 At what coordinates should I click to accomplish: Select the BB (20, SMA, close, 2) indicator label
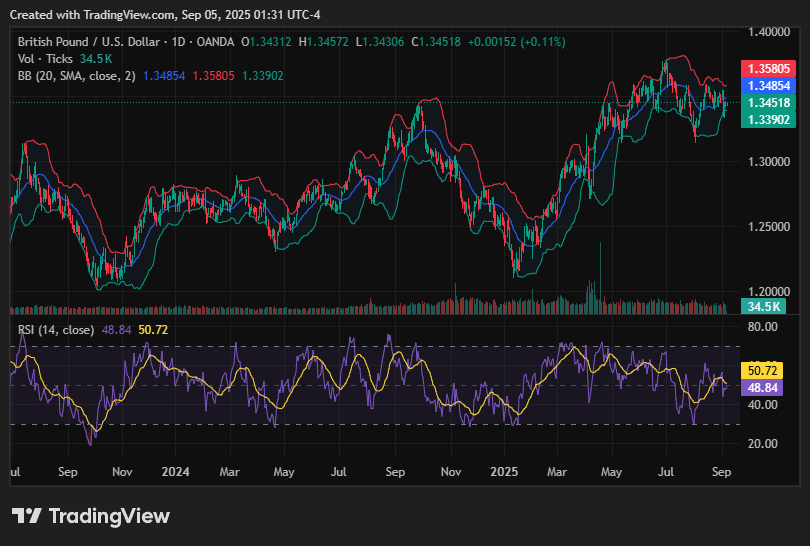coord(76,76)
